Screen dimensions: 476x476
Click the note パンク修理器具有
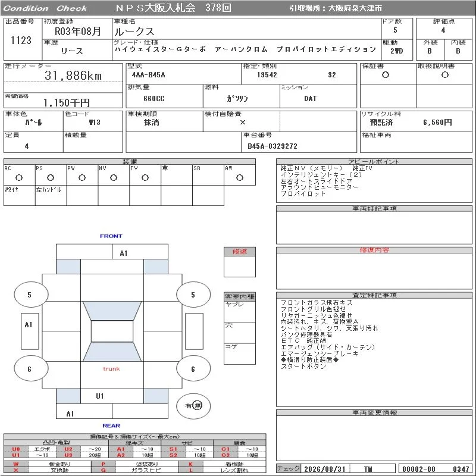(x=306, y=334)
